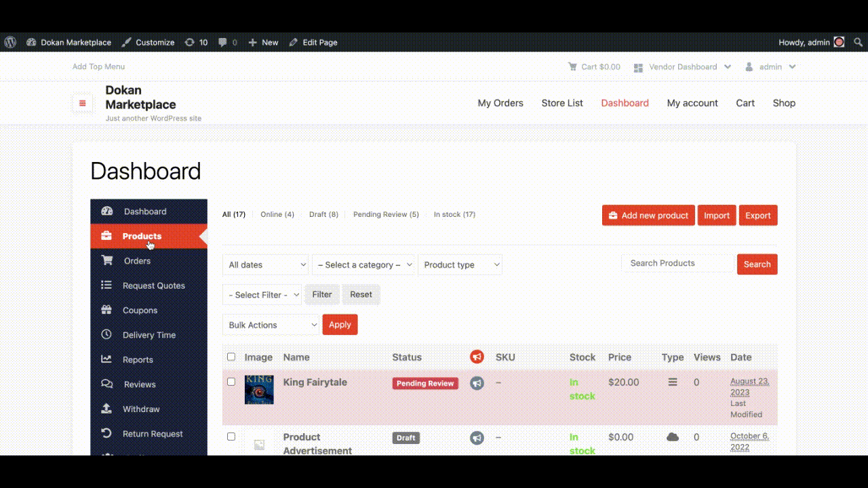Click the product type icon in King Fairytale row
Viewport: 868px width, 488px height.
tap(673, 382)
